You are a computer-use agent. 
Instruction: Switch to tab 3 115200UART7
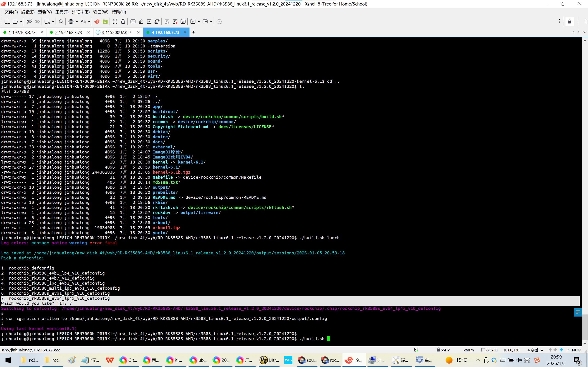click(117, 32)
